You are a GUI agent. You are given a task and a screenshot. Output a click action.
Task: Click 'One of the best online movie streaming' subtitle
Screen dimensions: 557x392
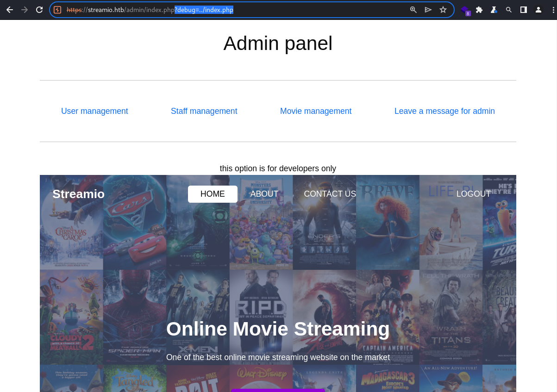(x=278, y=357)
